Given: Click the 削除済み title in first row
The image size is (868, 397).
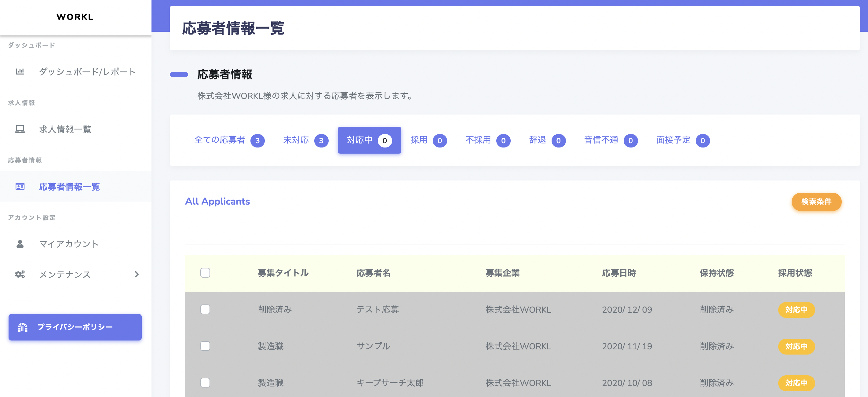Looking at the screenshot, I should (x=275, y=310).
